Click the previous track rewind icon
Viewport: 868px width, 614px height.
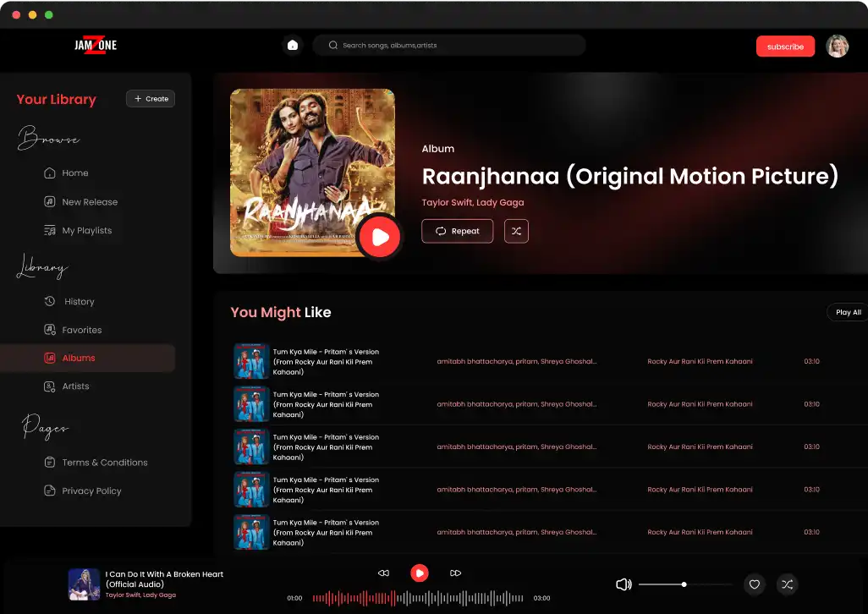(x=383, y=573)
